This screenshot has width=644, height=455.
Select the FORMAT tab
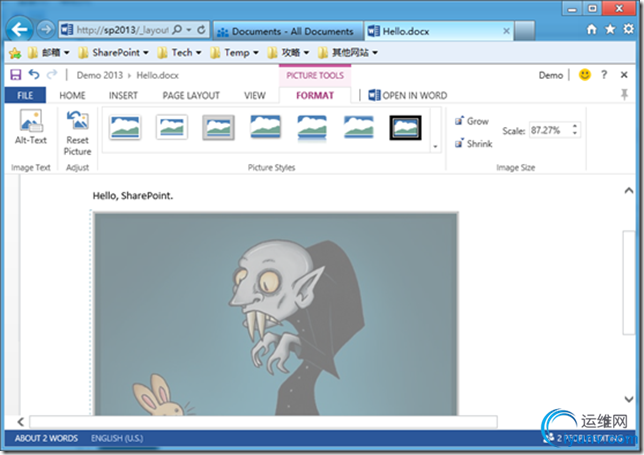click(x=315, y=95)
